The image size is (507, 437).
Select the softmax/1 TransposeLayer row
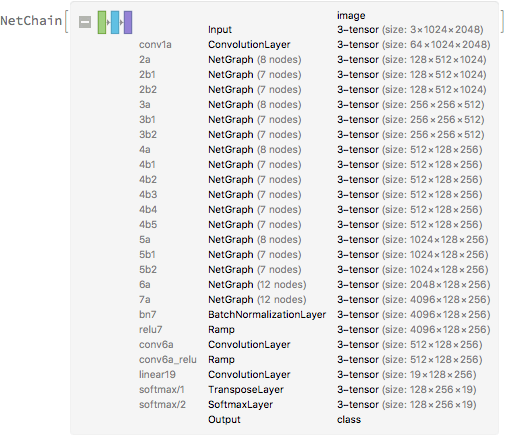[x=314, y=390]
